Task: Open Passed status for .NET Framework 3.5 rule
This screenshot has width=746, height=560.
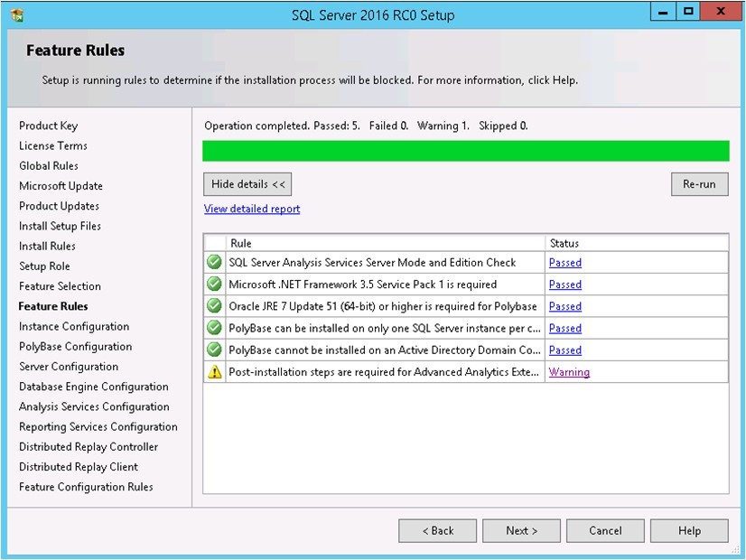Action: pos(565,285)
